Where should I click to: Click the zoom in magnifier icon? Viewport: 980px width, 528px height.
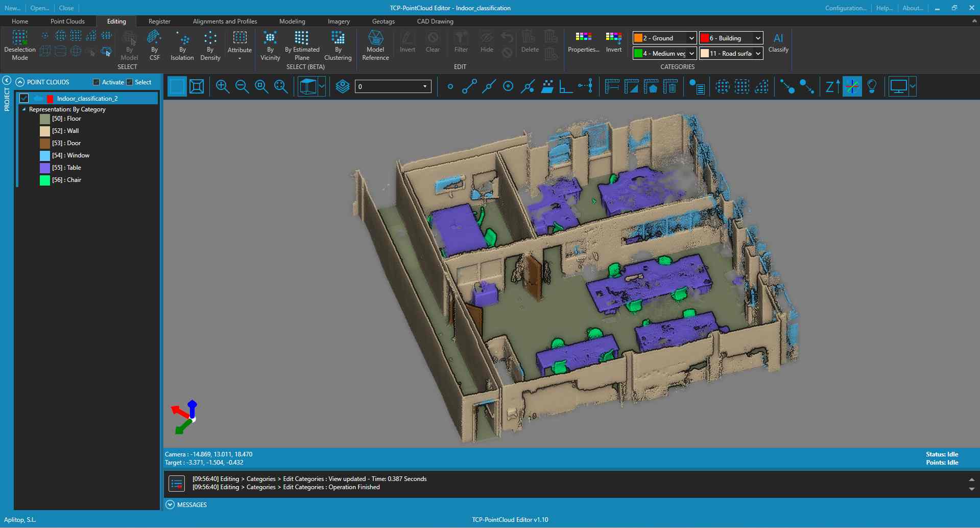(x=222, y=86)
